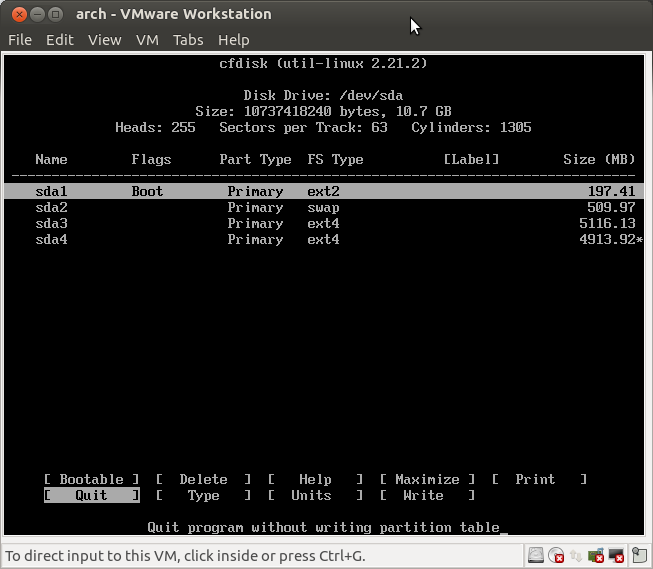This screenshot has width=653, height=569.
Task: Click the 197.41 size value
Action: pyautogui.click(x=611, y=191)
